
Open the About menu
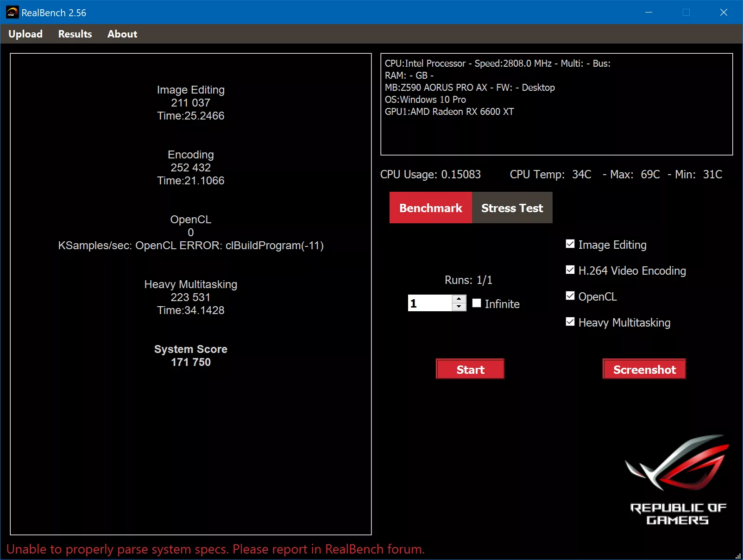pos(122,34)
